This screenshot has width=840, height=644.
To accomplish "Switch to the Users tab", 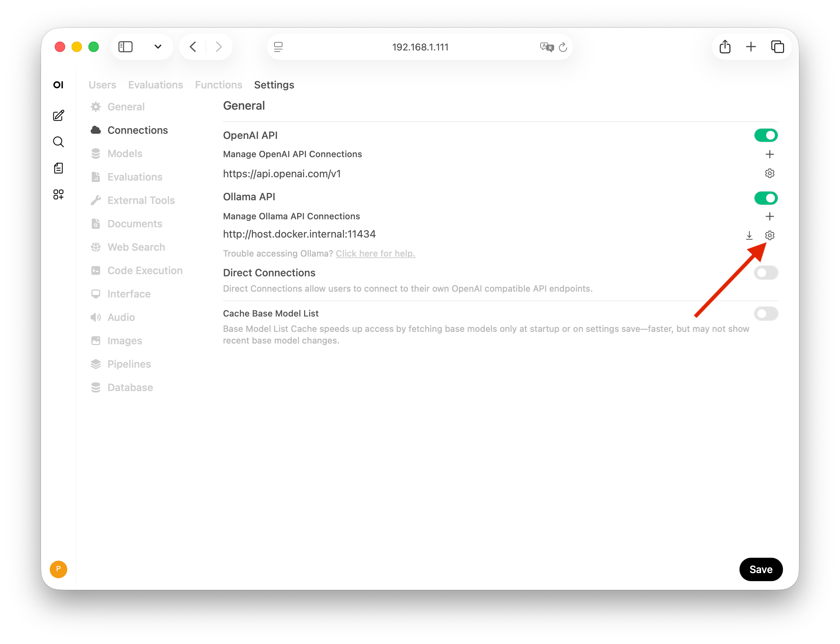I will point(102,85).
